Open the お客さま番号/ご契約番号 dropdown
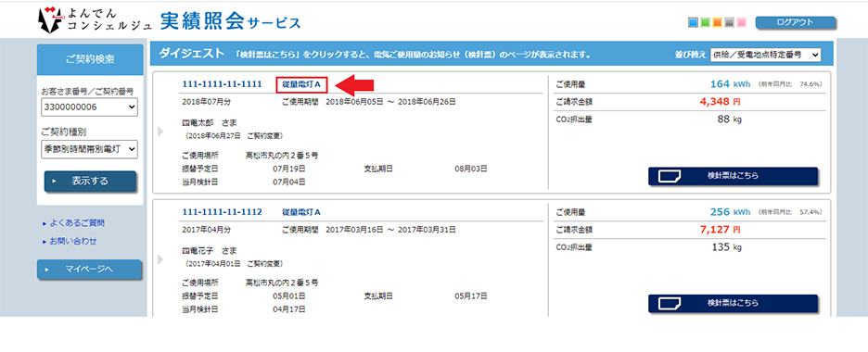868x352 pixels. [x=89, y=107]
